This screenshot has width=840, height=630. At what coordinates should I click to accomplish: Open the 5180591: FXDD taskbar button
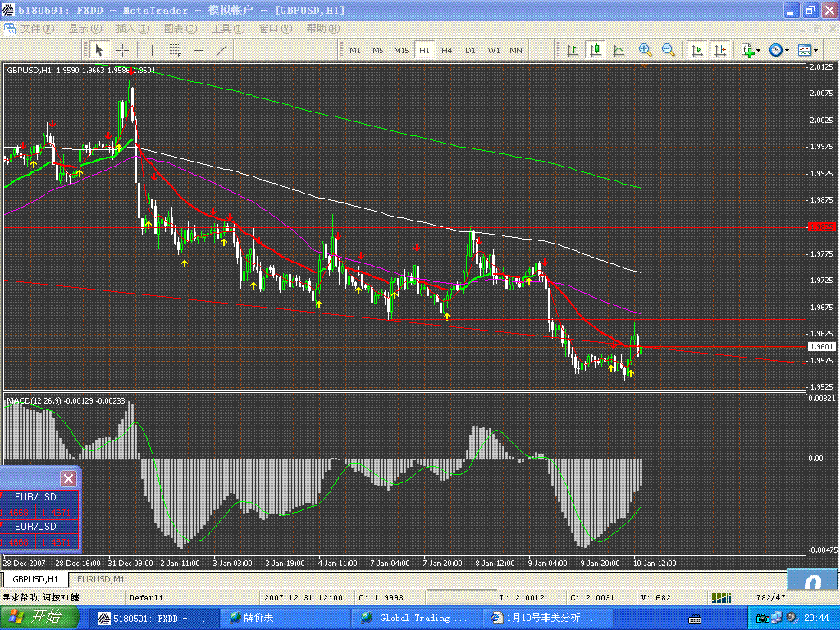pyautogui.click(x=153, y=619)
